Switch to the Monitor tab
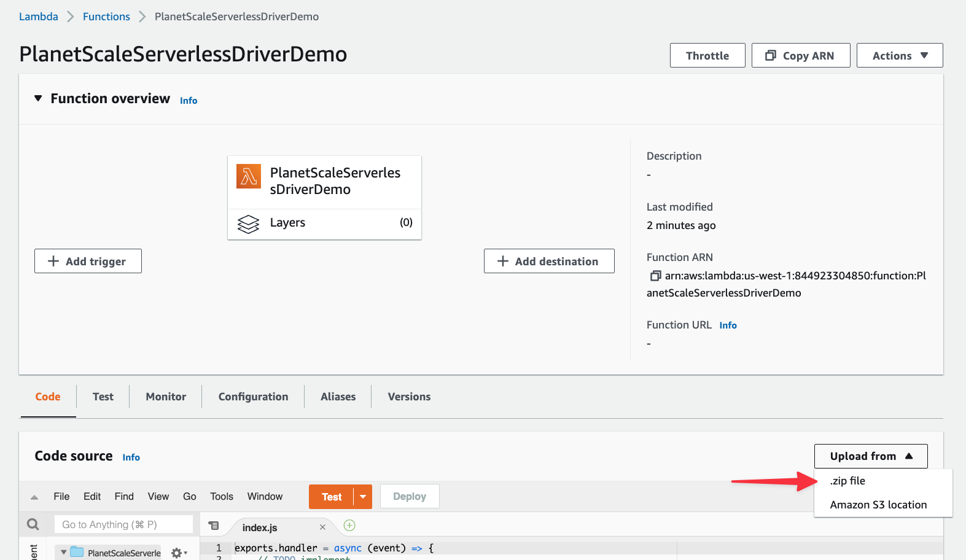Image resolution: width=966 pixels, height=560 pixels. (166, 397)
